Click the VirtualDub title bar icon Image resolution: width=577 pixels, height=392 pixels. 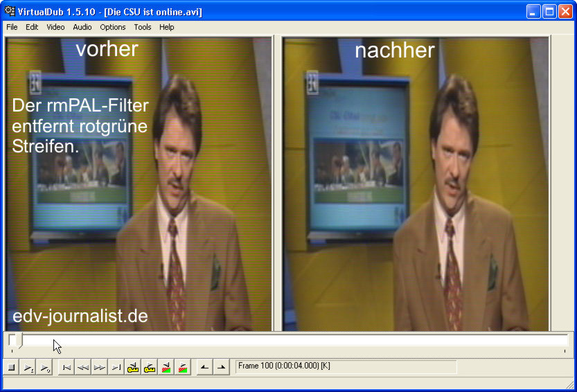point(10,11)
